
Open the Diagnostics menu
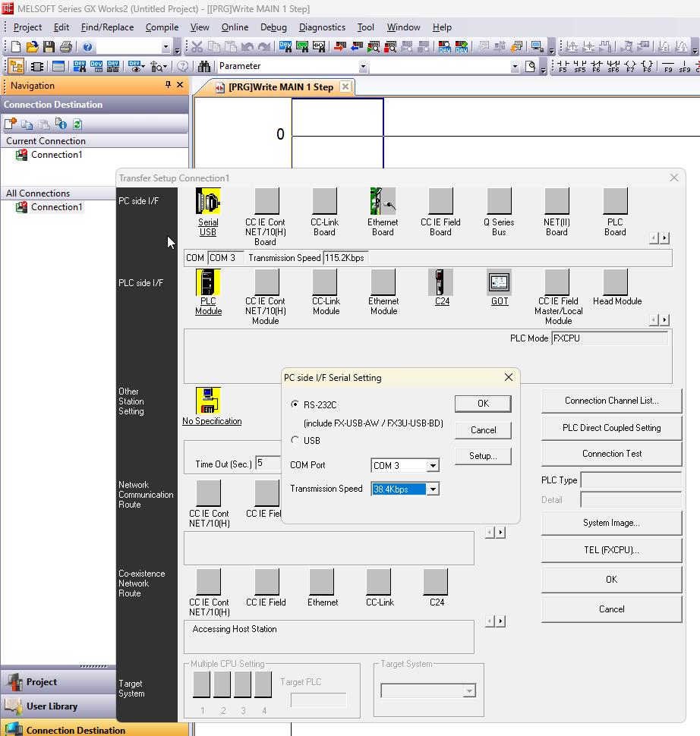[x=322, y=27]
